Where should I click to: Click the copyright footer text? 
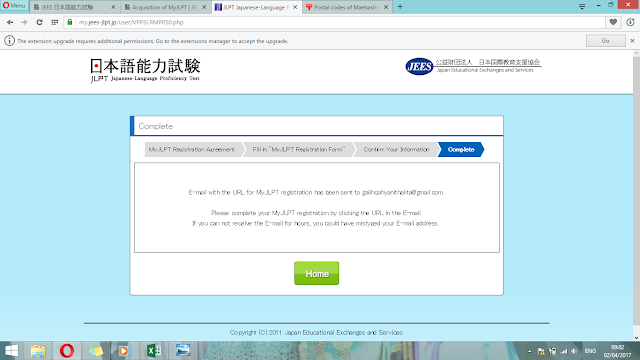(x=316, y=333)
